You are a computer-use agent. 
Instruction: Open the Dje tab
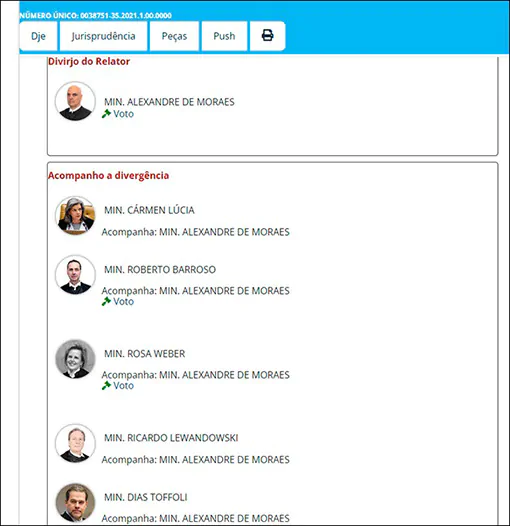[38, 36]
